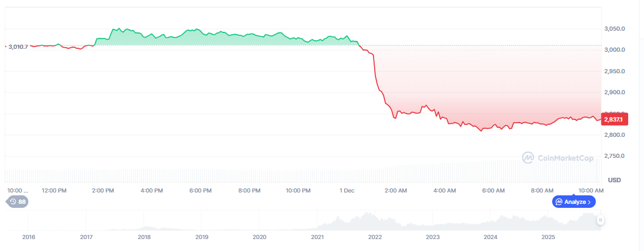The image size is (644, 251).
Task: Click the 2019 label in the overview navigator
Action: [x=202, y=237]
